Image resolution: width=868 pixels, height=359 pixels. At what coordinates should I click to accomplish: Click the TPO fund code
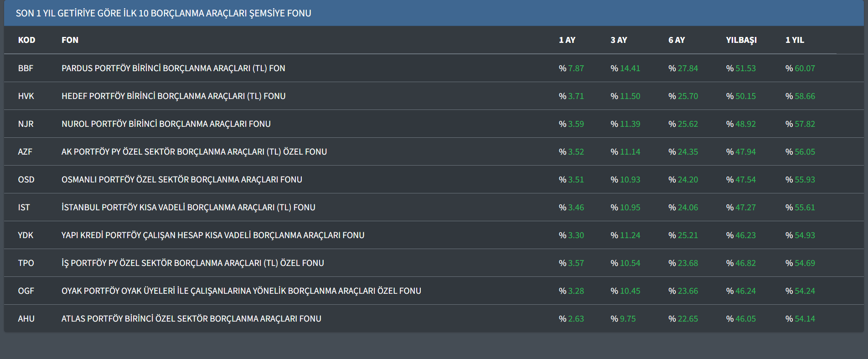26,263
